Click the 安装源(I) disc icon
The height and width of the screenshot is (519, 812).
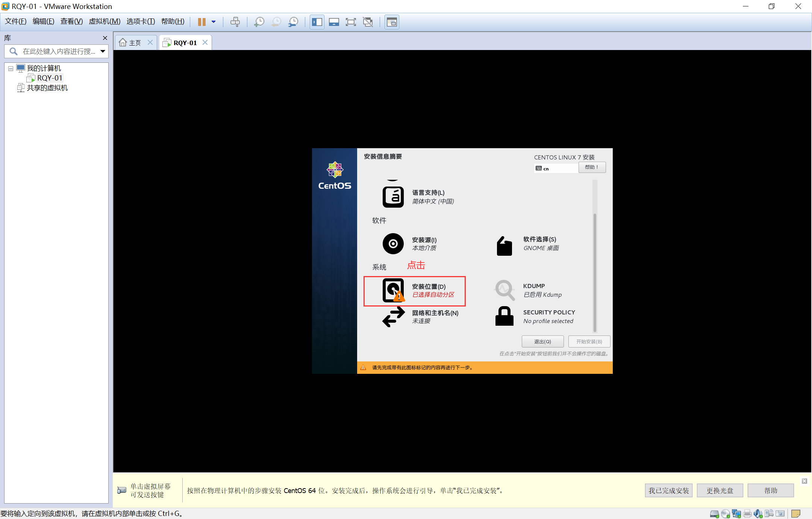pyautogui.click(x=393, y=244)
